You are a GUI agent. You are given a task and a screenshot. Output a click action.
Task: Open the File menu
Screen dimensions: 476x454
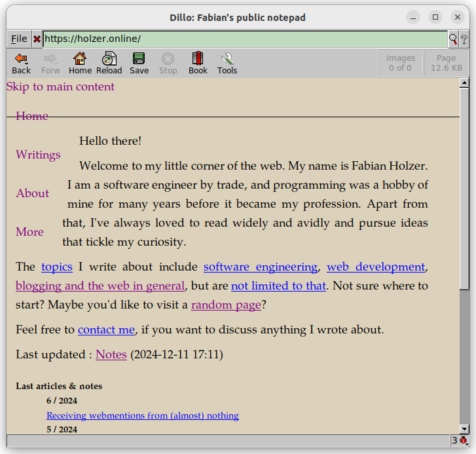click(19, 39)
